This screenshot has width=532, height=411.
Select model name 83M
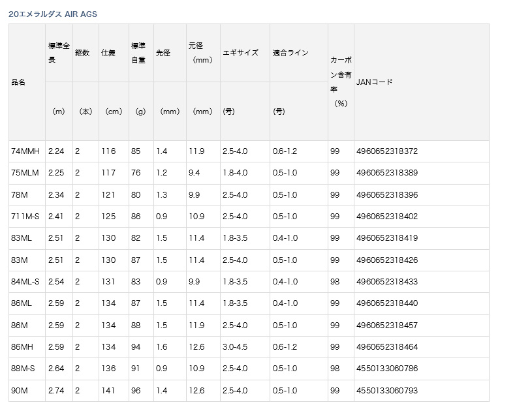(x=20, y=260)
